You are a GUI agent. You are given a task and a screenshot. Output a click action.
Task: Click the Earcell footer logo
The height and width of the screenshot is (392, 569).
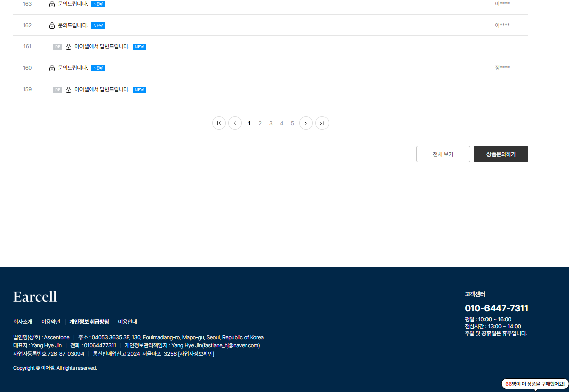35,297
